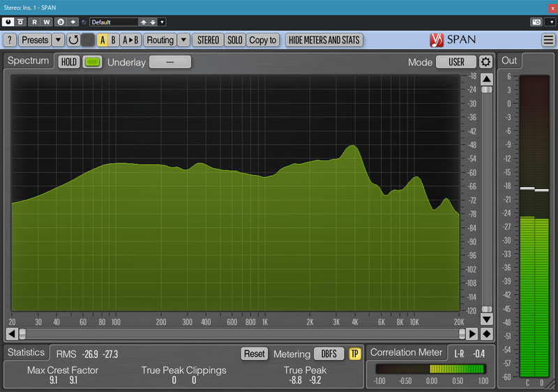Click HIDE METERS AND STATS

tap(324, 40)
